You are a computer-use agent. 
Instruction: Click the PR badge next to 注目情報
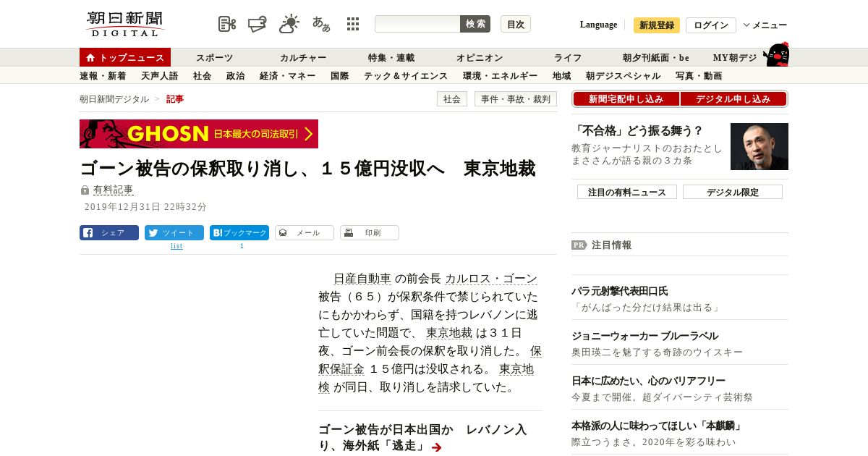pos(579,245)
